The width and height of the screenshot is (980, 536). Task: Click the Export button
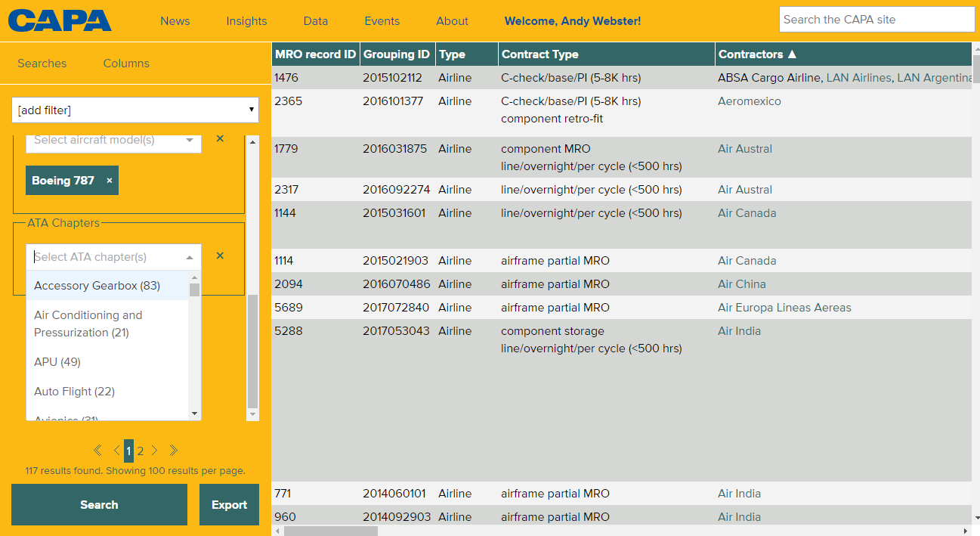[229, 505]
